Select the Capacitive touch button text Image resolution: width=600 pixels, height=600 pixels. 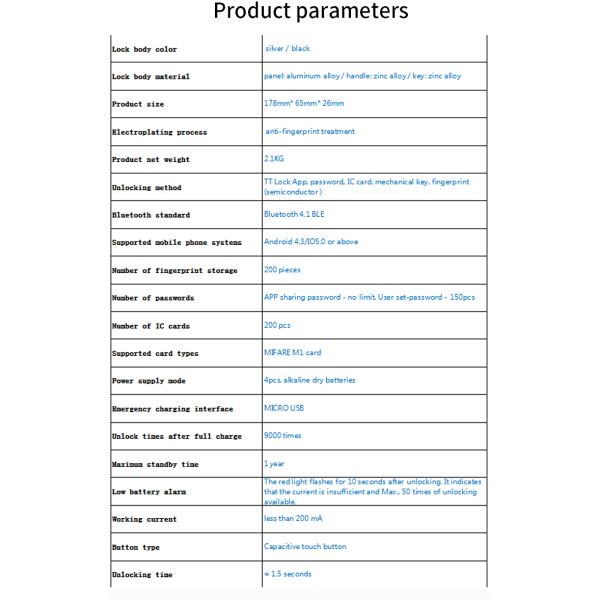pyautogui.click(x=305, y=546)
